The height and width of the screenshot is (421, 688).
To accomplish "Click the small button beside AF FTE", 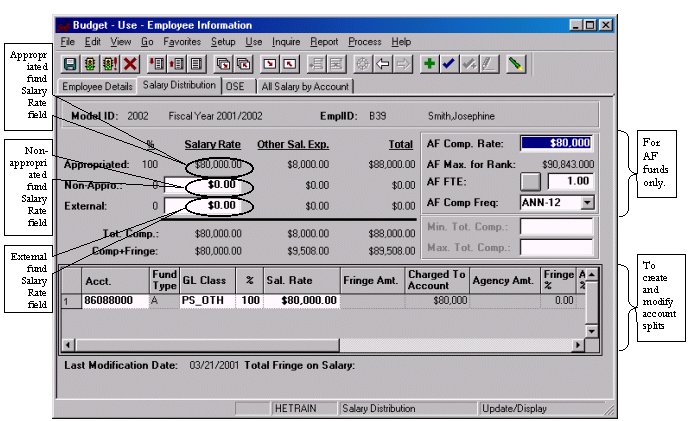I will (531, 182).
